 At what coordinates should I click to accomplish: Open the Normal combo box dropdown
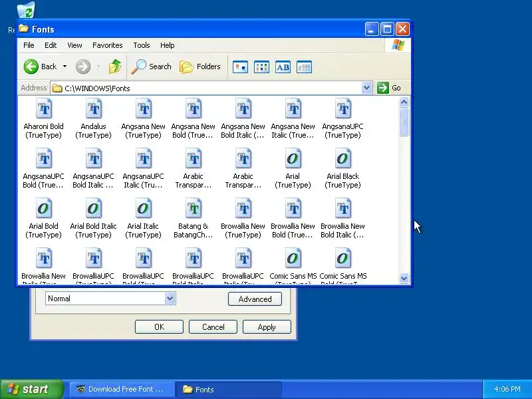(x=170, y=299)
